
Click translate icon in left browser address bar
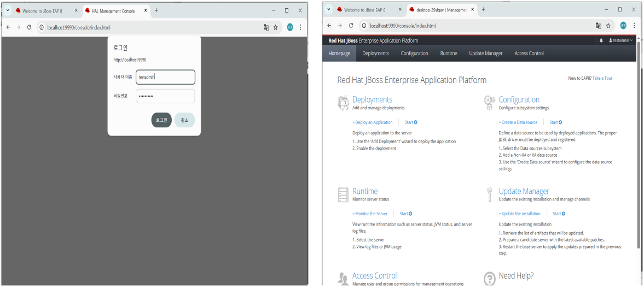pos(266,27)
